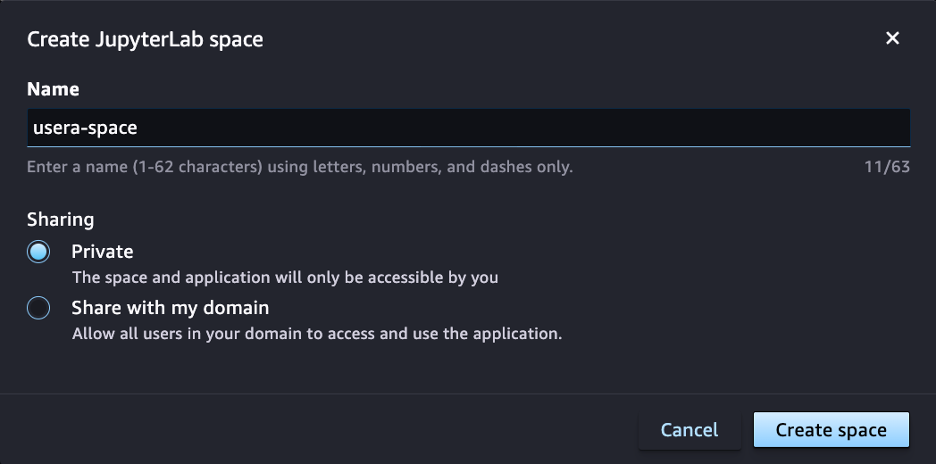This screenshot has height=464, width=936.
Task: Click the "Private" option label text
Action: 102,251
